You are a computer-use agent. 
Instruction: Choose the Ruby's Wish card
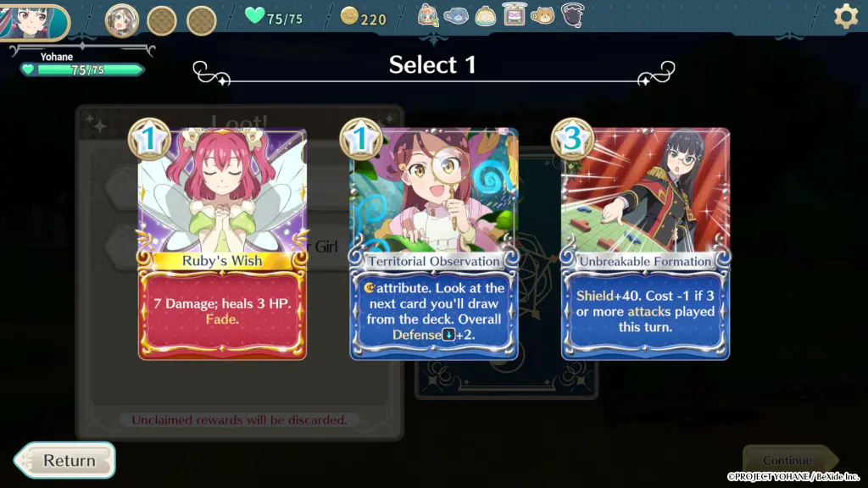click(221, 243)
